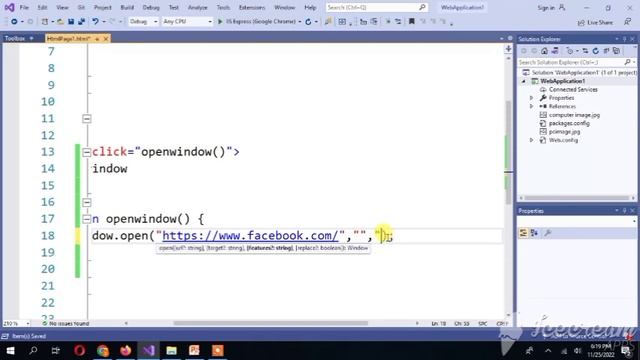Click the Redo toolbar icon
The image size is (640, 360).
(x=112, y=22)
